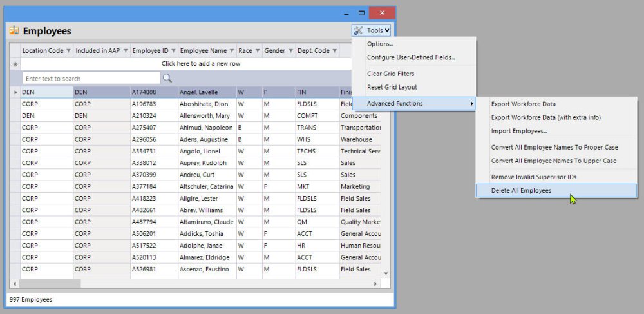Select Auprey, Rudolph name cell
Viewport: 644px width, 314px height.
point(207,163)
